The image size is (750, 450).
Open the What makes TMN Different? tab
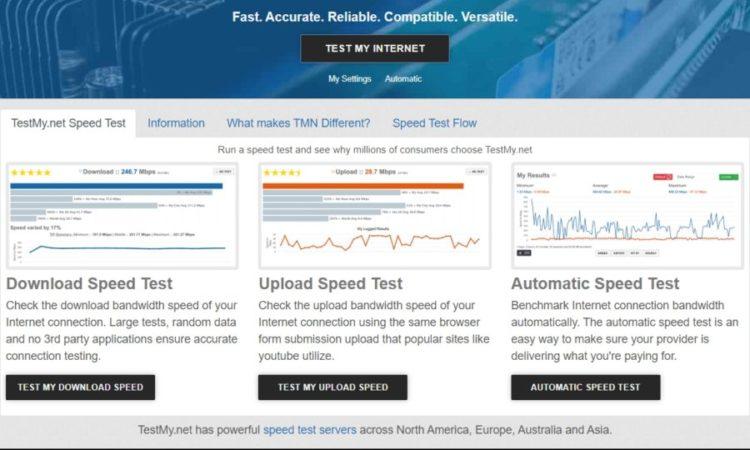pos(298,123)
